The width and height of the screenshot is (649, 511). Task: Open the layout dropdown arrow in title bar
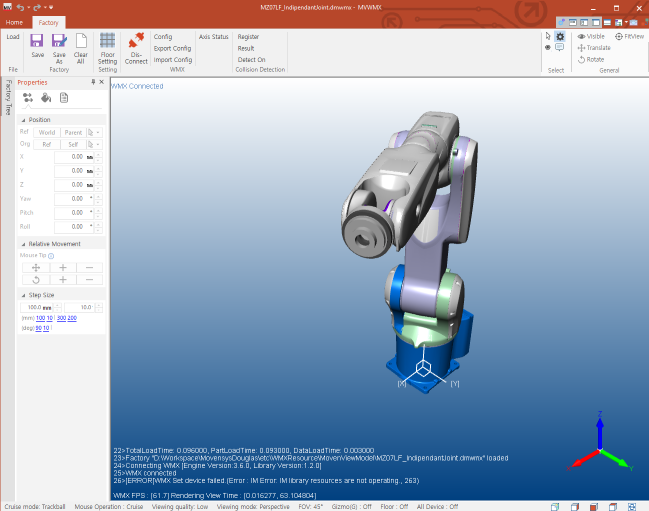click(626, 22)
